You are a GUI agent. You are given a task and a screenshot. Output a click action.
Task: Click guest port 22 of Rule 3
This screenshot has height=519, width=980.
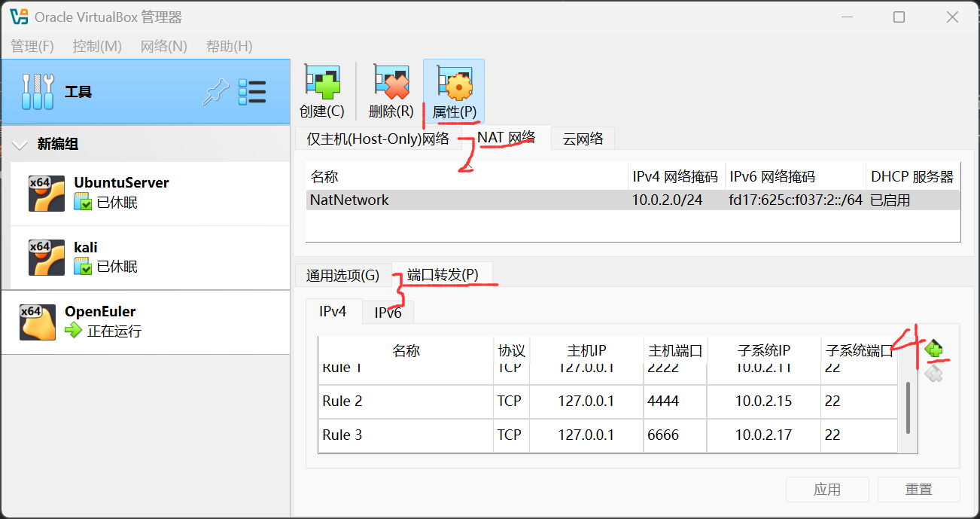click(859, 435)
